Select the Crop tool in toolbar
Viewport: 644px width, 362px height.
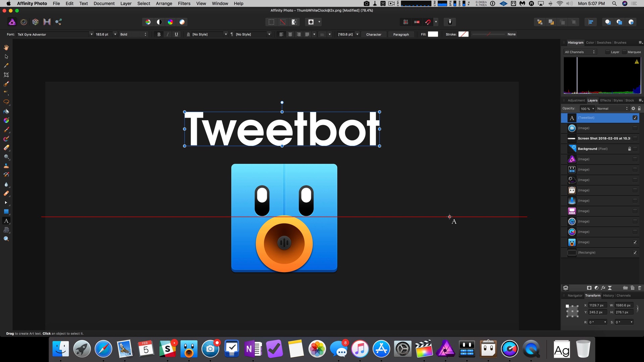(x=6, y=75)
